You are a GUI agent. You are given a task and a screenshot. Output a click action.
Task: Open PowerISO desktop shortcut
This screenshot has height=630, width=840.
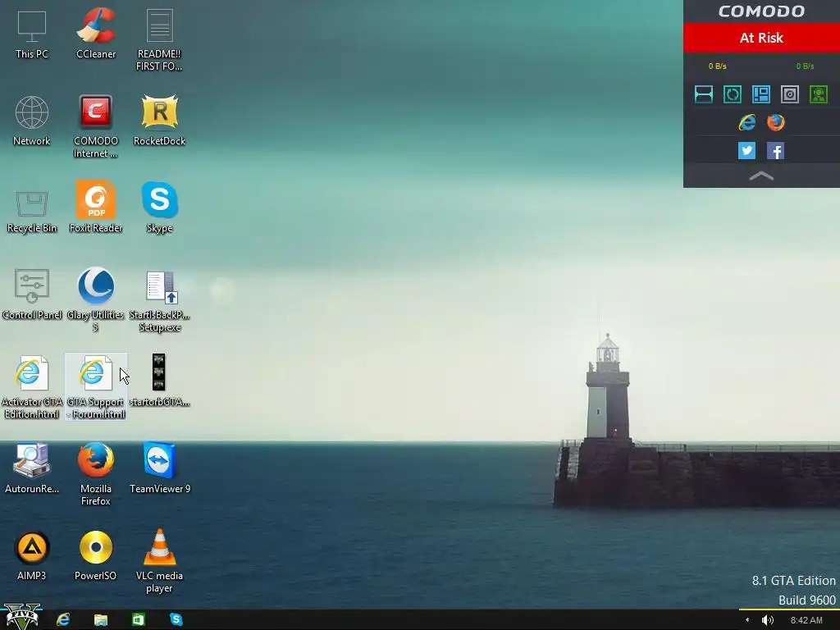coord(96,556)
